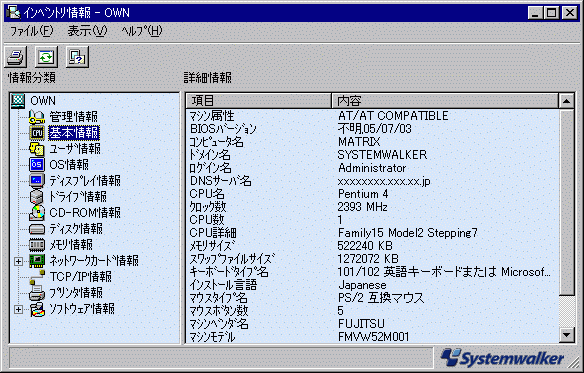
Task: Expand the ネットワークカード情報 tree node
Action: [18, 261]
